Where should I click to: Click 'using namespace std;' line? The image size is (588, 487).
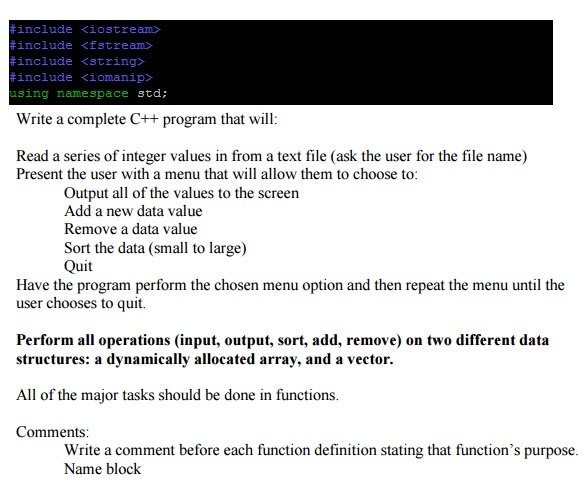point(88,93)
